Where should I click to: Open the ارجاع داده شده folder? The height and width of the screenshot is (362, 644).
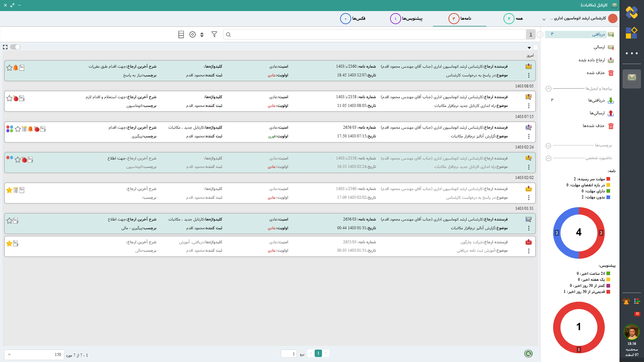point(592,60)
